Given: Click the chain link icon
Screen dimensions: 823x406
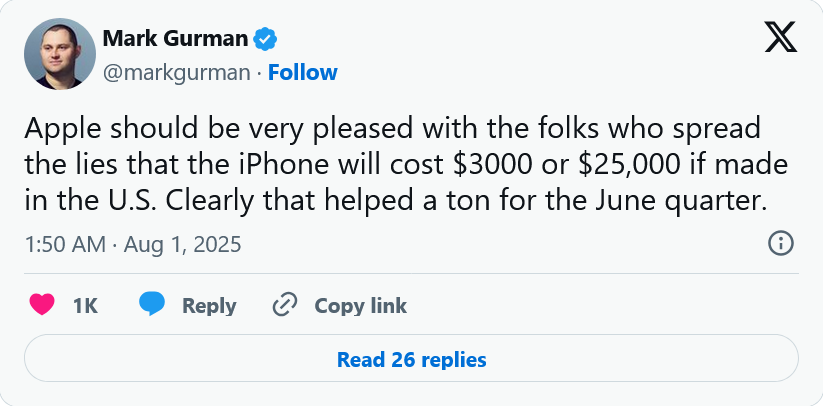Looking at the screenshot, I should click(285, 305).
